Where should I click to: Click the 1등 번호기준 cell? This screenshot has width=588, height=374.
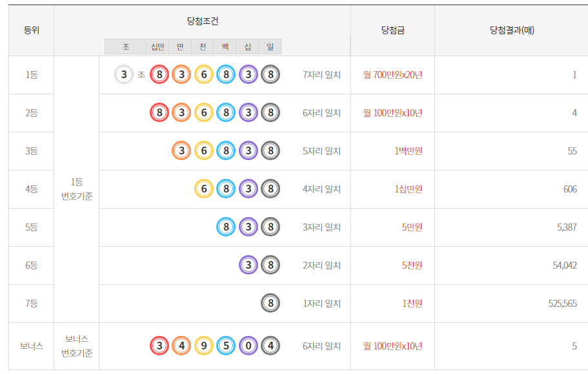[x=77, y=189]
